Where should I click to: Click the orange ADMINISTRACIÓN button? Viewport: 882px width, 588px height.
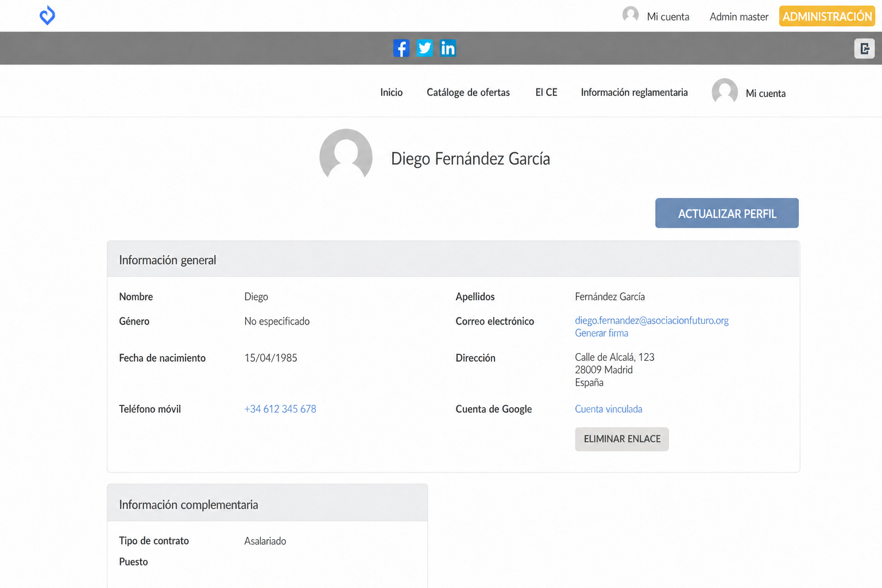click(x=827, y=16)
